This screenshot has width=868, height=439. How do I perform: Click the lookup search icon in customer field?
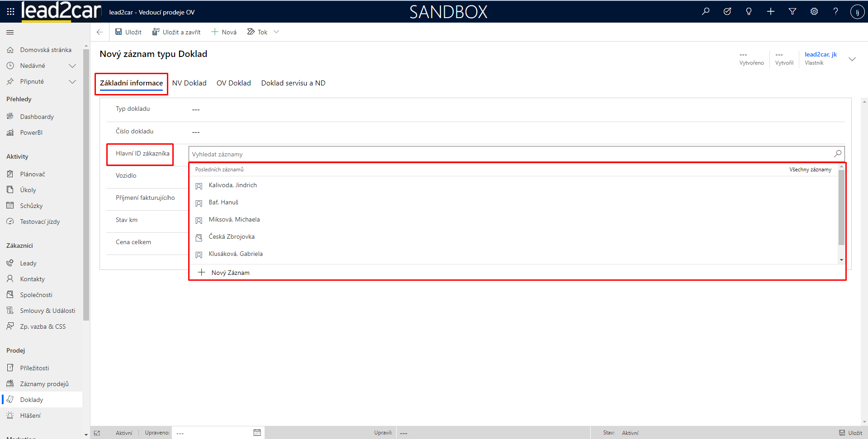[837, 154]
